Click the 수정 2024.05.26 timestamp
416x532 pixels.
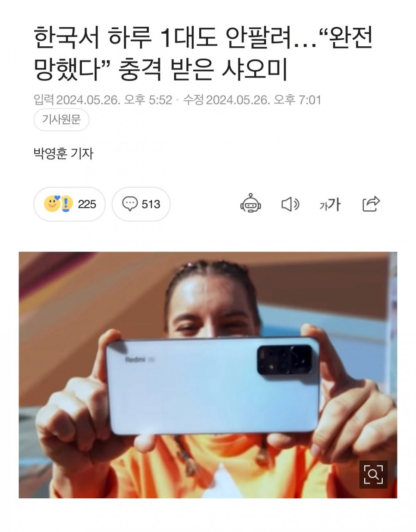click(252, 100)
